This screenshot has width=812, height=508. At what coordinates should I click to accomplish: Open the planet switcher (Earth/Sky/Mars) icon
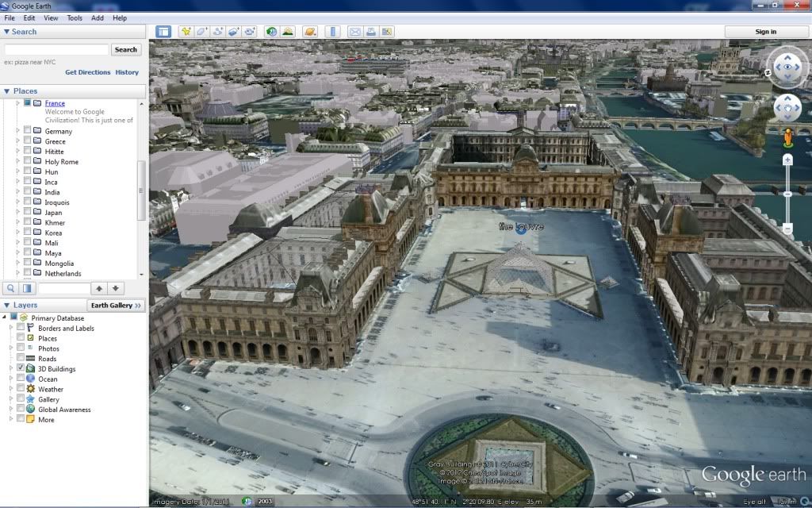(310, 32)
